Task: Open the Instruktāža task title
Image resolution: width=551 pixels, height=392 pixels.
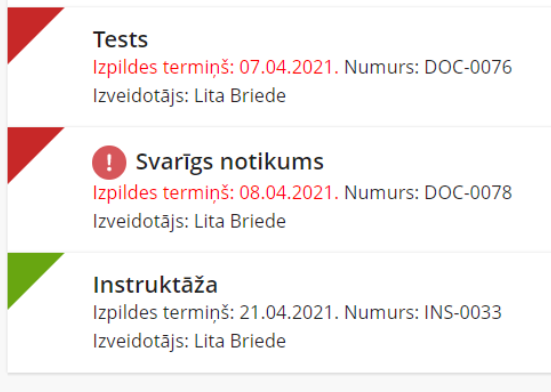Action: (x=155, y=284)
